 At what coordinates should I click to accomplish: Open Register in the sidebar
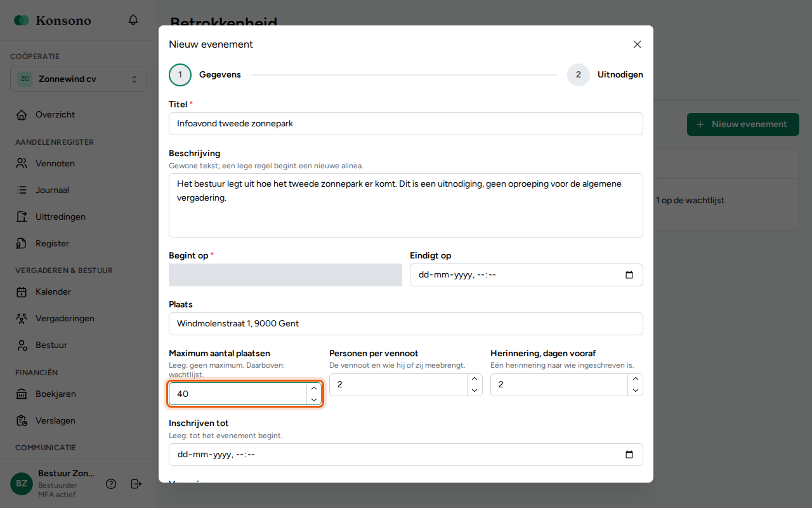(x=78, y=244)
